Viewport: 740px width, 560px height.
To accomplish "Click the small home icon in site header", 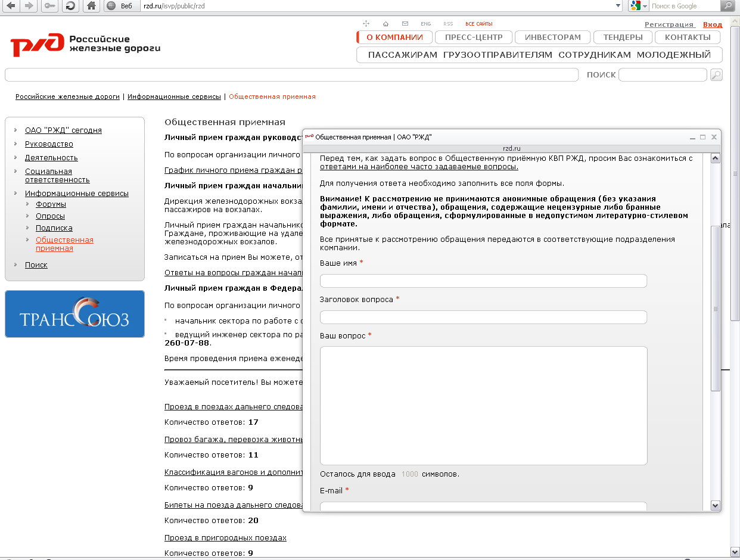I will coord(385,24).
